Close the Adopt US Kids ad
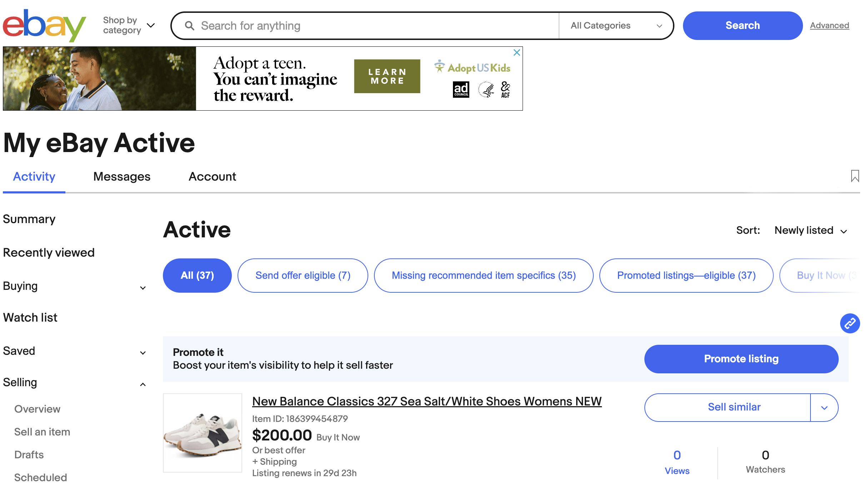The width and height of the screenshot is (868, 484). [517, 52]
